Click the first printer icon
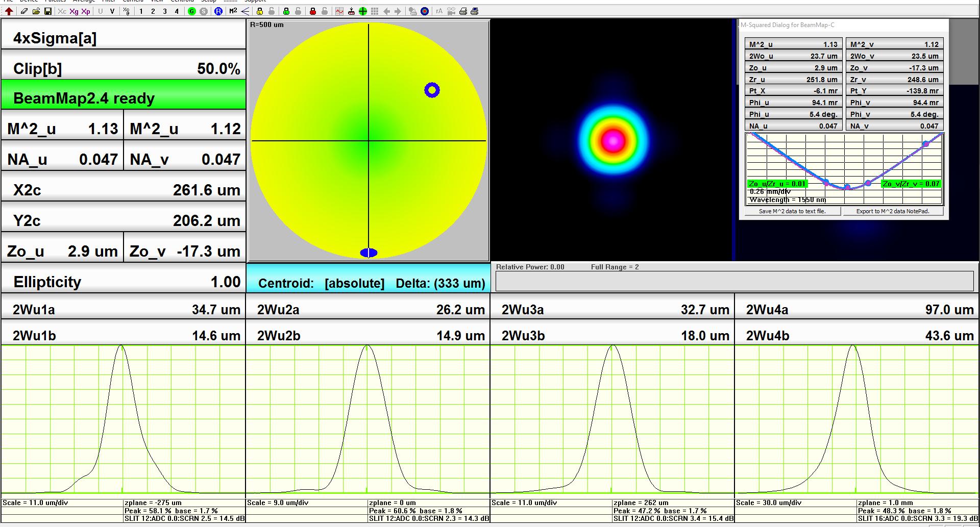Image resolution: width=980 pixels, height=527 pixels. click(463, 11)
